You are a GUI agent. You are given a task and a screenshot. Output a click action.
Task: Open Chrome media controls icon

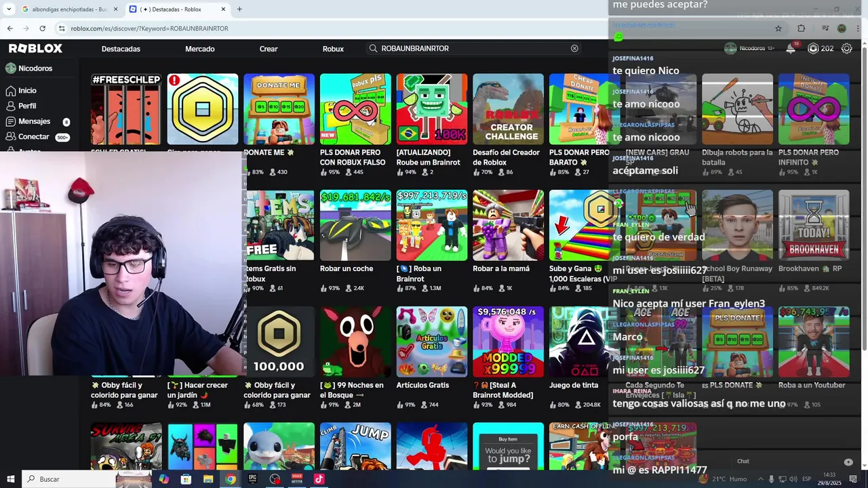[825, 28]
